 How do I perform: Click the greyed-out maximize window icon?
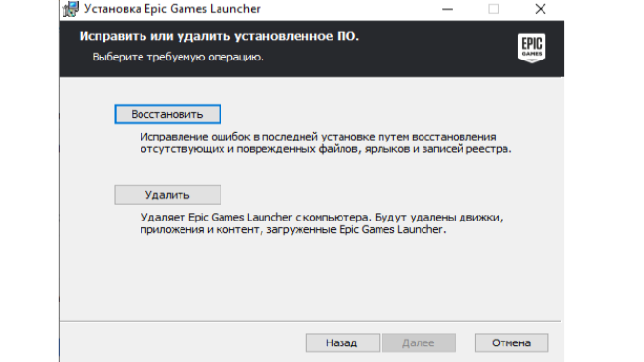coord(494,9)
